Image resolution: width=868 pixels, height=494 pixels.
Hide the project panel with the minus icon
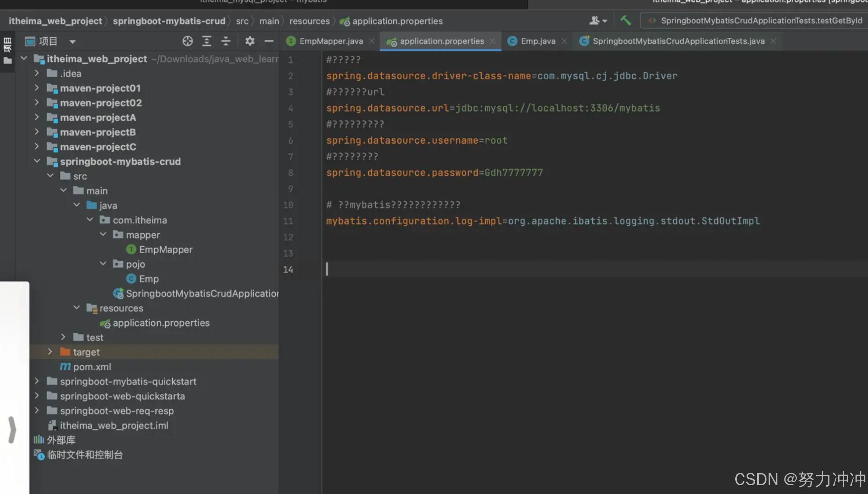[269, 41]
